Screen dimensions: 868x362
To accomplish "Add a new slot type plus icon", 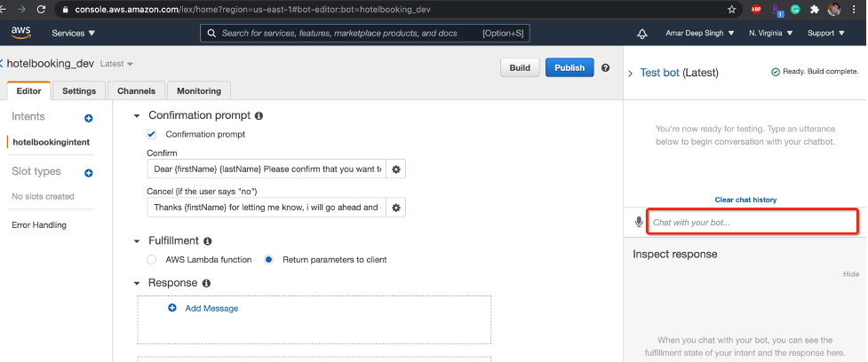I will click(x=88, y=173).
